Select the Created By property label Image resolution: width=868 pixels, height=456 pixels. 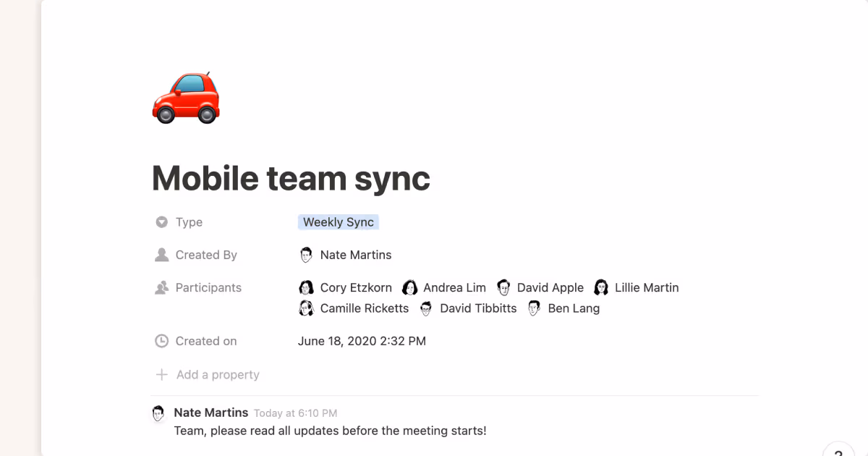(x=205, y=254)
